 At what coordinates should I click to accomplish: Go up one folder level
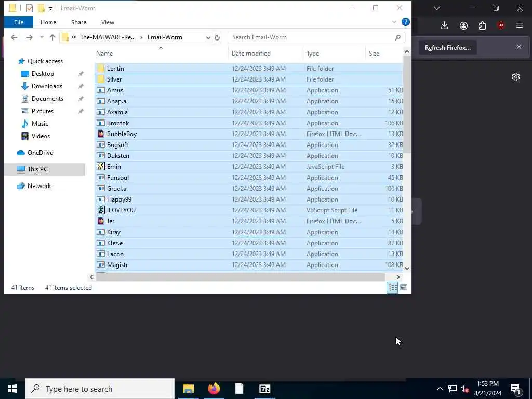52,37
